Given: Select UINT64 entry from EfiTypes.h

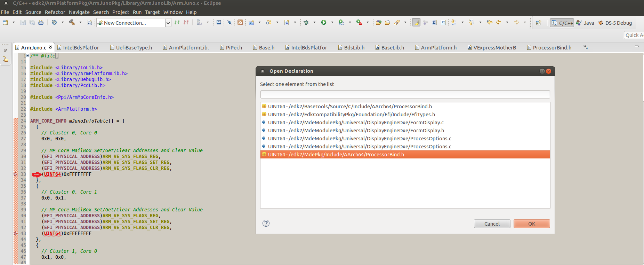Looking at the screenshot, I should [x=351, y=115].
